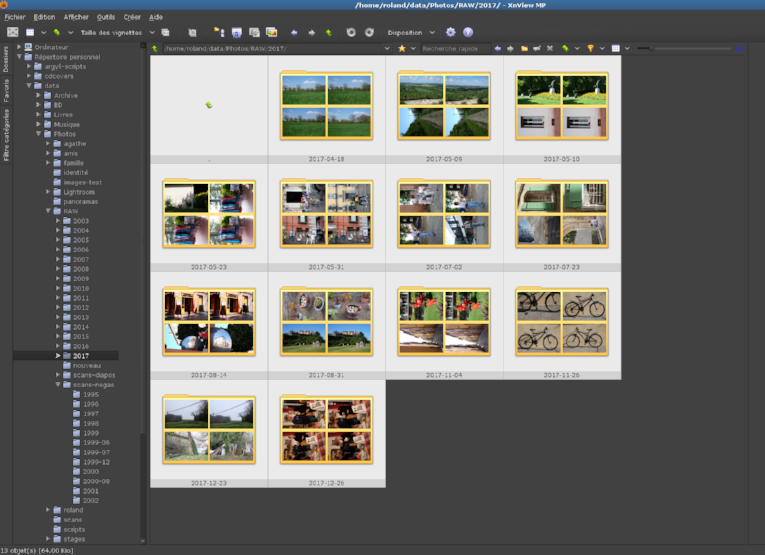Click the orange filter funnel icon

point(590,48)
